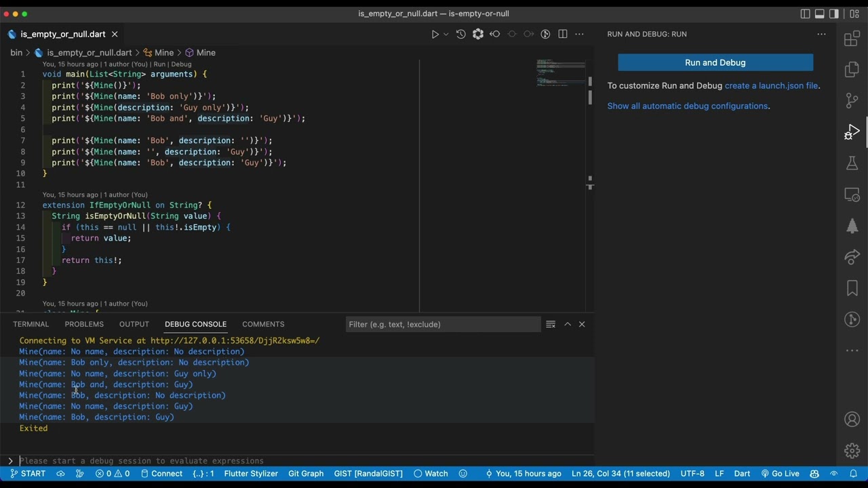Click Debug code lens above main
Image resolution: width=868 pixels, height=488 pixels.
click(x=181, y=64)
